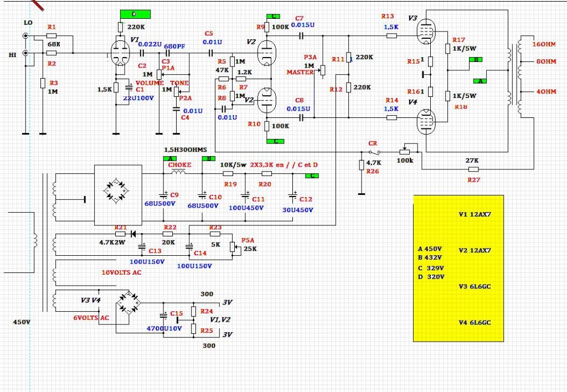Click the P3A MASTER potentiometer

point(323,71)
